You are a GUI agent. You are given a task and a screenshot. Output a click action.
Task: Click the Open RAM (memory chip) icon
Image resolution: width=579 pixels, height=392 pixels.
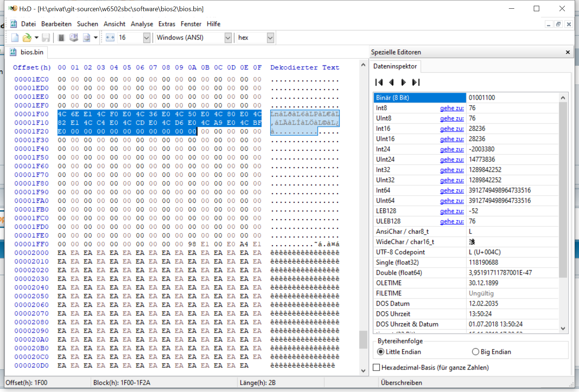click(x=61, y=38)
